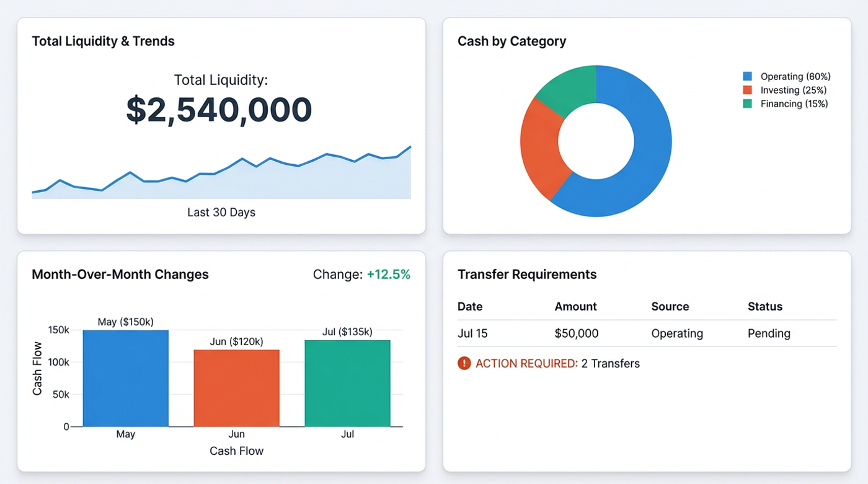868x484 pixels.
Task: Click the 100k y-axis tick label
Action: (x=58, y=363)
